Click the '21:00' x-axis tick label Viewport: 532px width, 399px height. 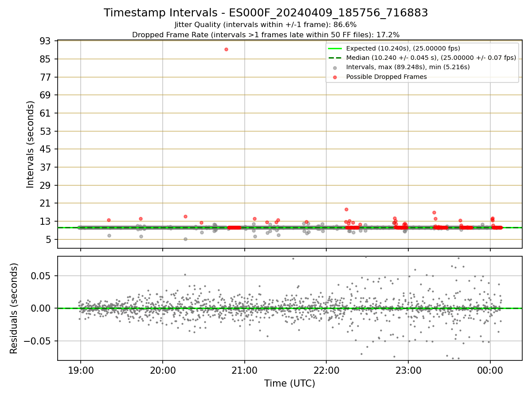pos(244,371)
